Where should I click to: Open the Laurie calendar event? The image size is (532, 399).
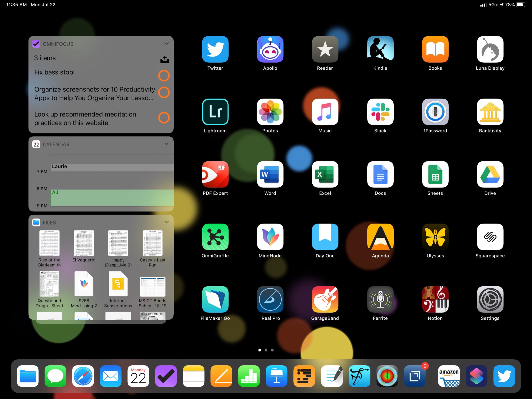[x=112, y=167]
